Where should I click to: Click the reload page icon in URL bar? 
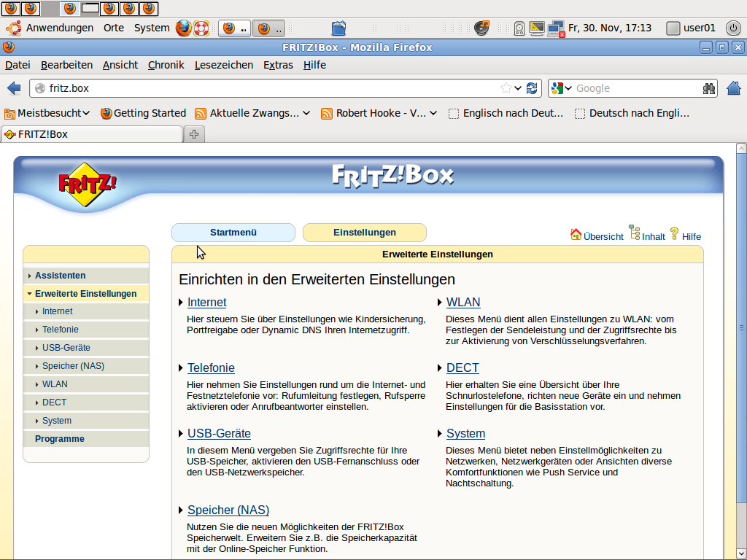[x=533, y=88]
